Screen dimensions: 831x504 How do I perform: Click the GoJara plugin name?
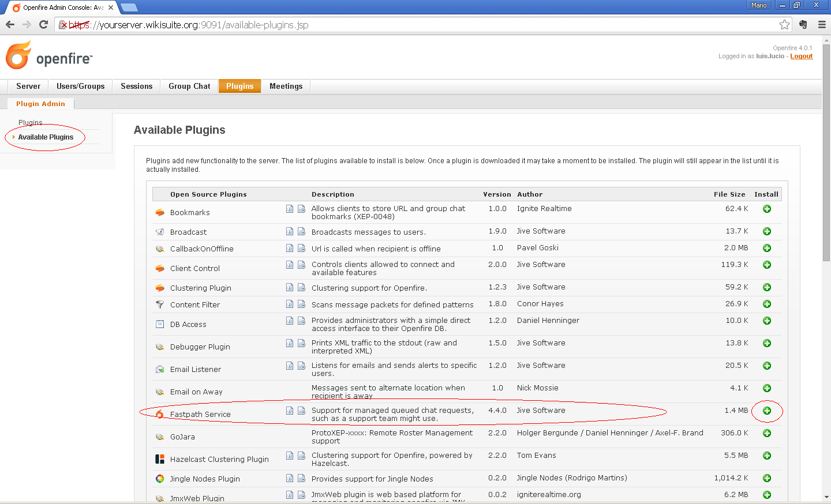(x=182, y=437)
